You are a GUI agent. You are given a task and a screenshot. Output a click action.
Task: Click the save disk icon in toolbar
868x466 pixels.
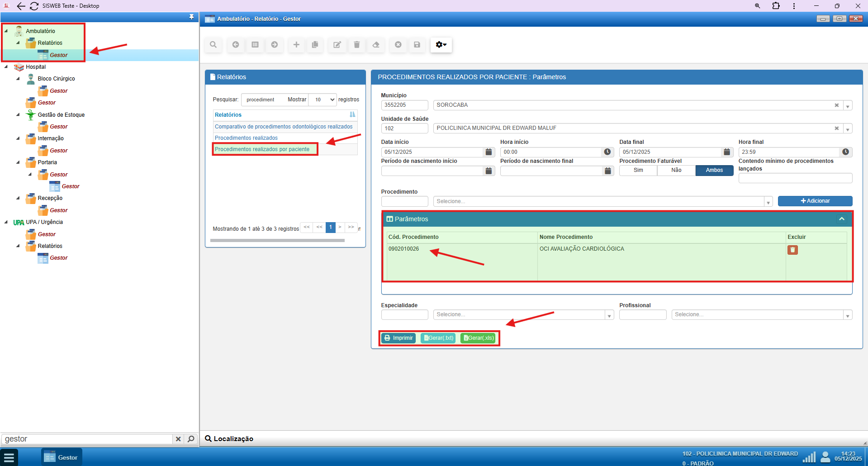click(417, 45)
